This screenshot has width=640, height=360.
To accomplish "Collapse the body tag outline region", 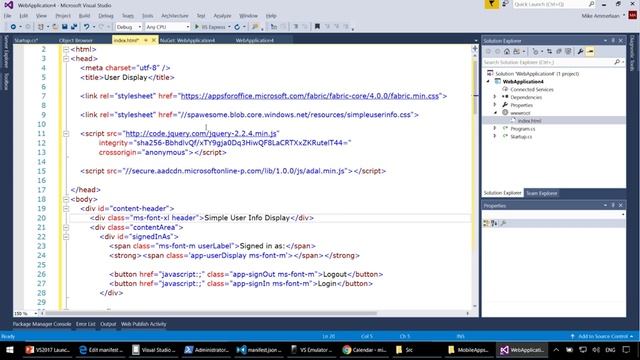I will coord(66,199).
